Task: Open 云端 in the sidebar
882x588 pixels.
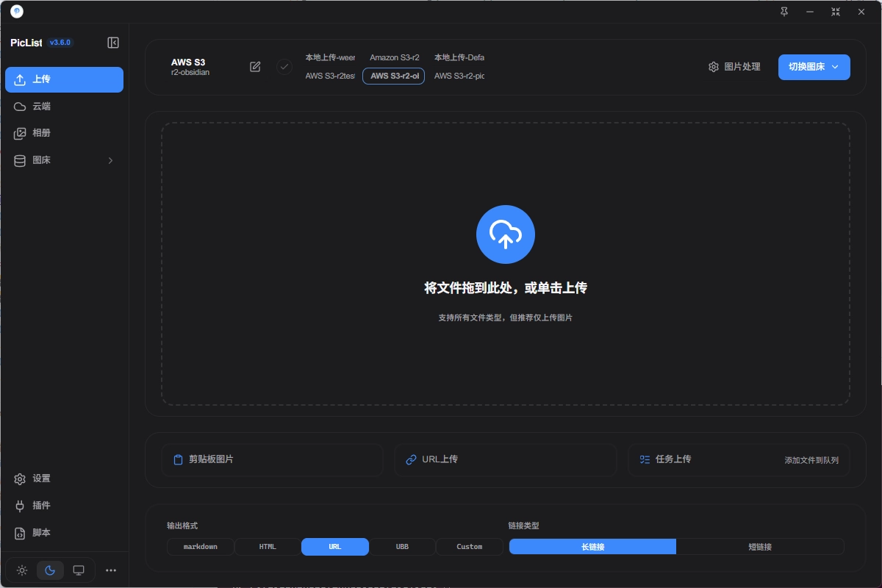Action: click(x=64, y=107)
